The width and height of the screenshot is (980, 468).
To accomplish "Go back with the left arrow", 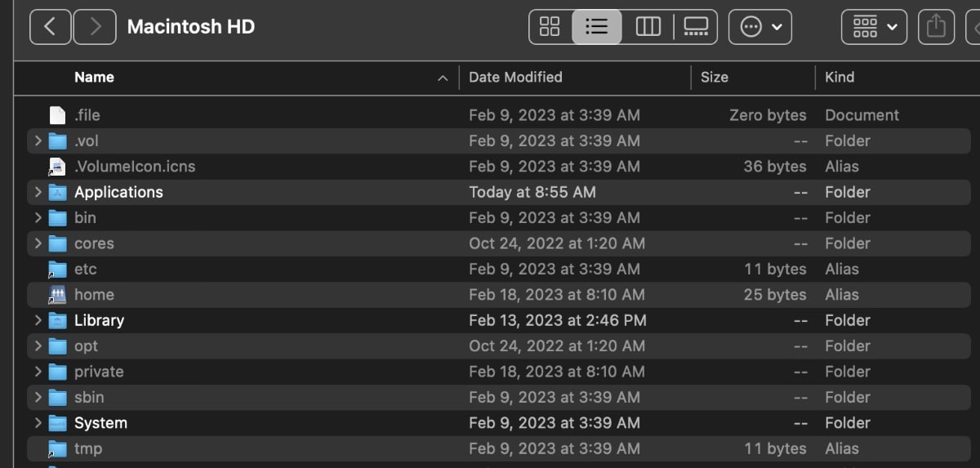I will 50,27.
